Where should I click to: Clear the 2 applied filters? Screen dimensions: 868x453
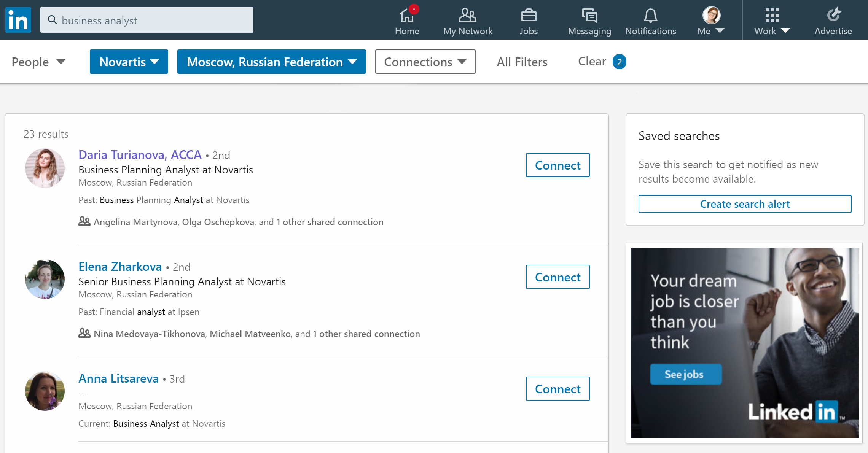[602, 61]
